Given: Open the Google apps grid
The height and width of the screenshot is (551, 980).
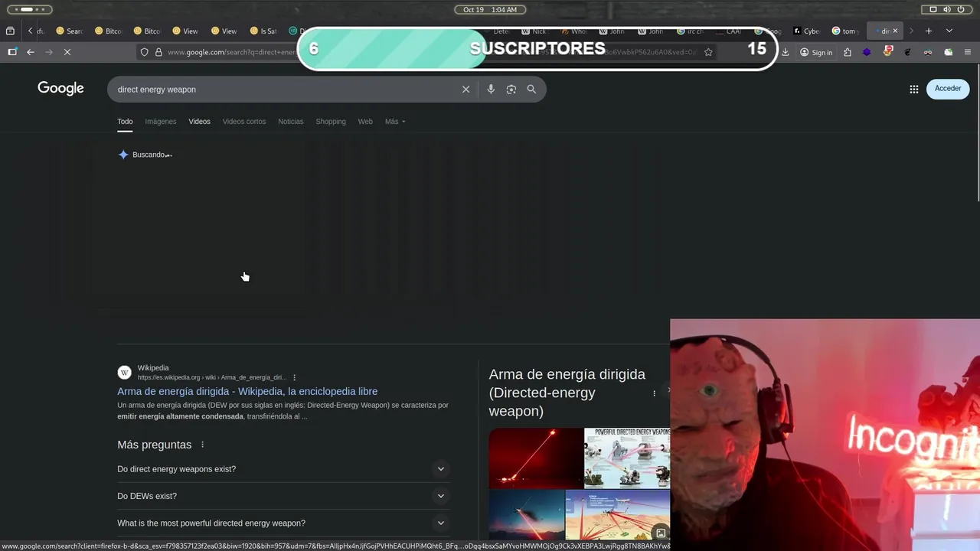Looking at the screenshot, I should (913, 89).
